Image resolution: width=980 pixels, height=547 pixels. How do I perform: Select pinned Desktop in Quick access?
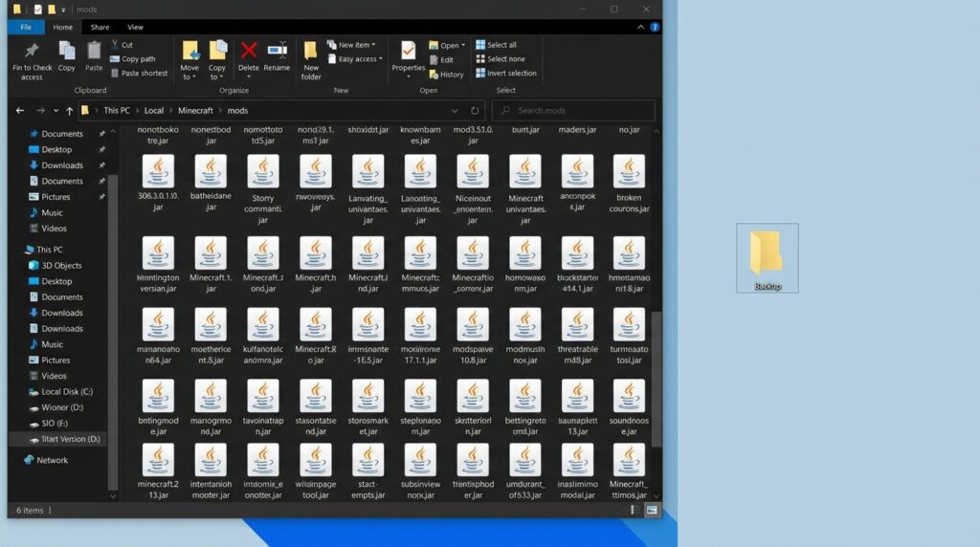(x=56, y=149)
